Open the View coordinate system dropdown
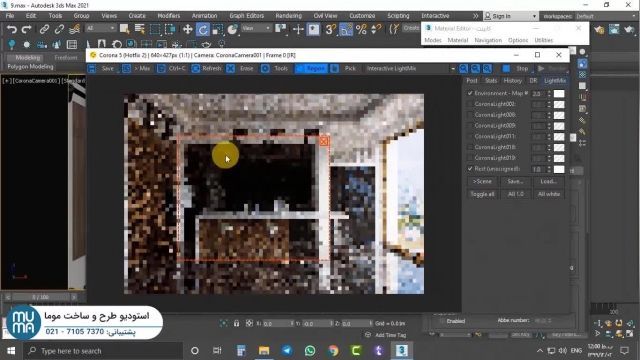 (x=256, y=28)
